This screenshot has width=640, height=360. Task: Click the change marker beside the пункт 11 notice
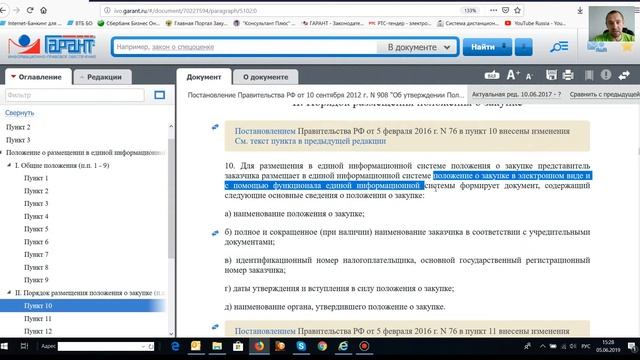click(x=215, y=327)
